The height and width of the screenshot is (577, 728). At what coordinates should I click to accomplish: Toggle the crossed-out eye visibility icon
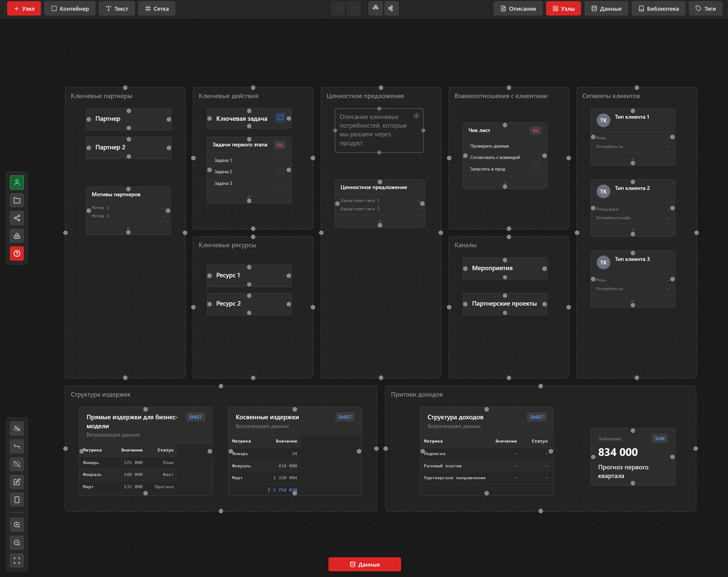pyautogui.click(x=17, y=464)
